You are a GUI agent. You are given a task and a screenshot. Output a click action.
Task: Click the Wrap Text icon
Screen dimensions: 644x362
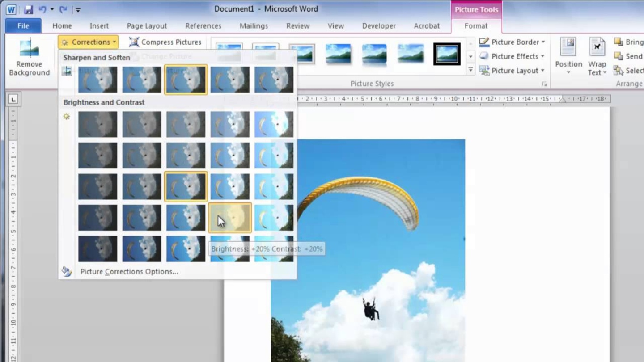(597, 48)
